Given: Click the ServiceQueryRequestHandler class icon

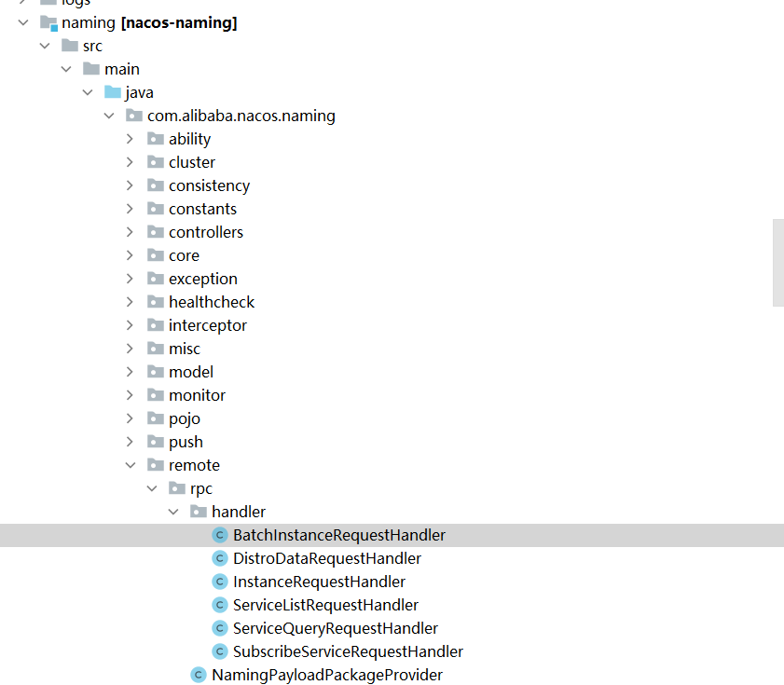Looking at the screenshot, I should coord(219,627).
